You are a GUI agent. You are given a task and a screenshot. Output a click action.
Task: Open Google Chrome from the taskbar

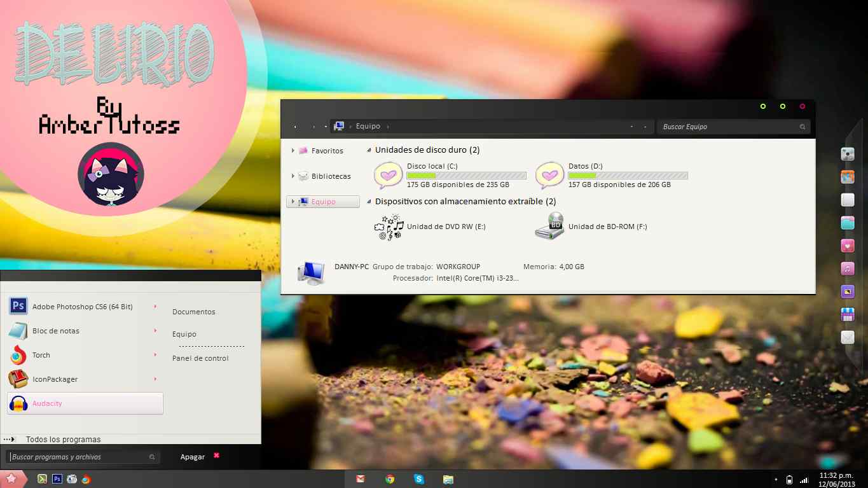(x=390, y=479)
